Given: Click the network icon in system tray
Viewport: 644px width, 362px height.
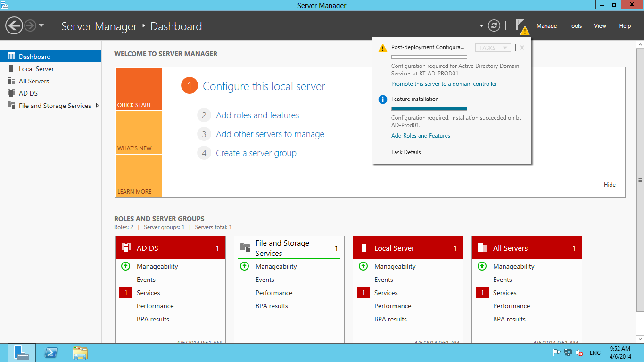Looking at the screenshot, I should click(568, 353).
